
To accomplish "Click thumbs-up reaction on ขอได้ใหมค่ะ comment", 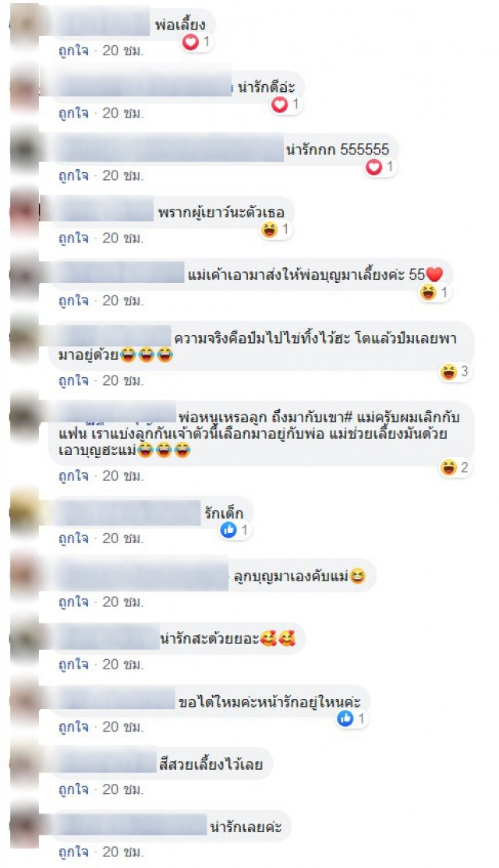I will pyautogui.click(x=345, y=718).
